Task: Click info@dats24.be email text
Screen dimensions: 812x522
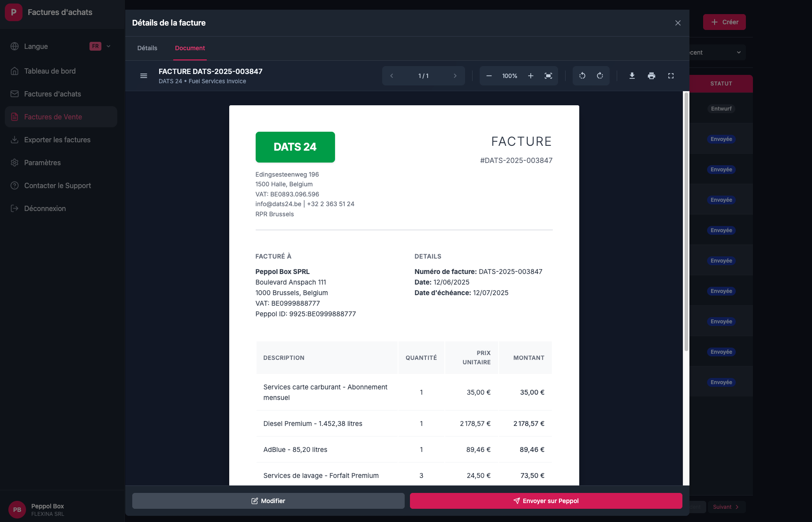Action: pos(279,204)
